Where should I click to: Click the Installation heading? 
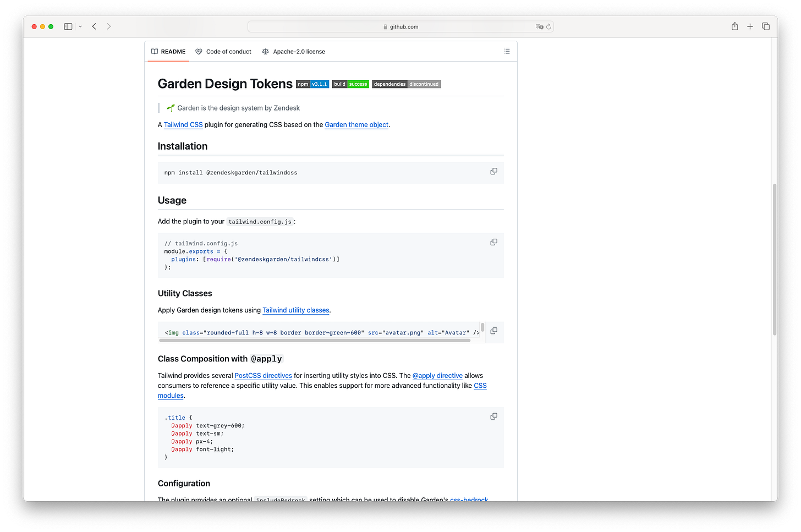coord(183,146)
